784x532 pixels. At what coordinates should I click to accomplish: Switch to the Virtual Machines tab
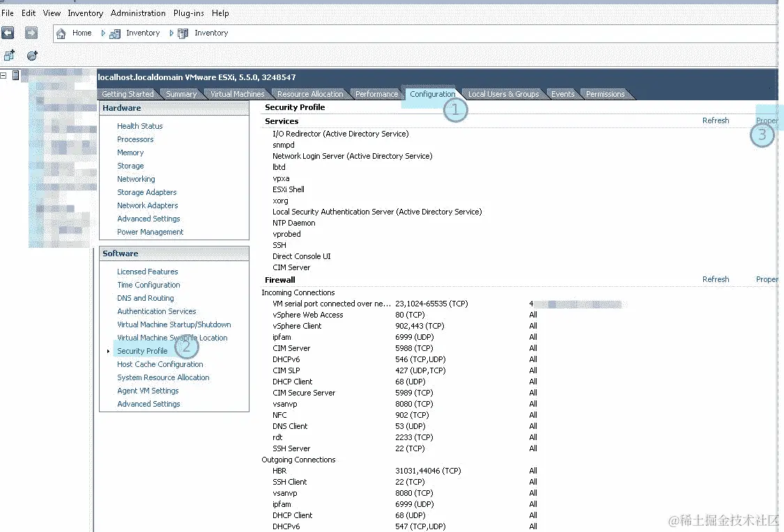[x=237, y=94]
